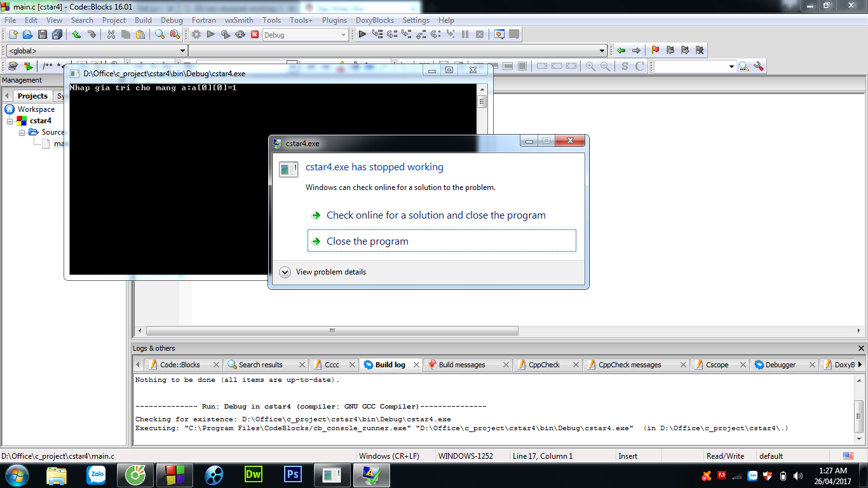868x488 pixels.
Task: Abort the build with red X icon
Action: click(255, 35)
